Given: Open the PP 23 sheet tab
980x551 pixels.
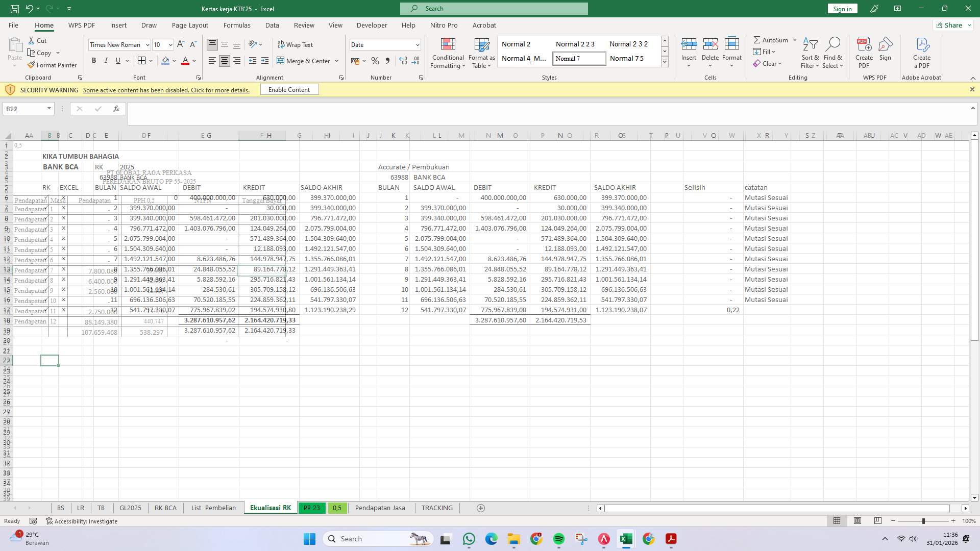Looking at the screenshot, I should 312,508.
